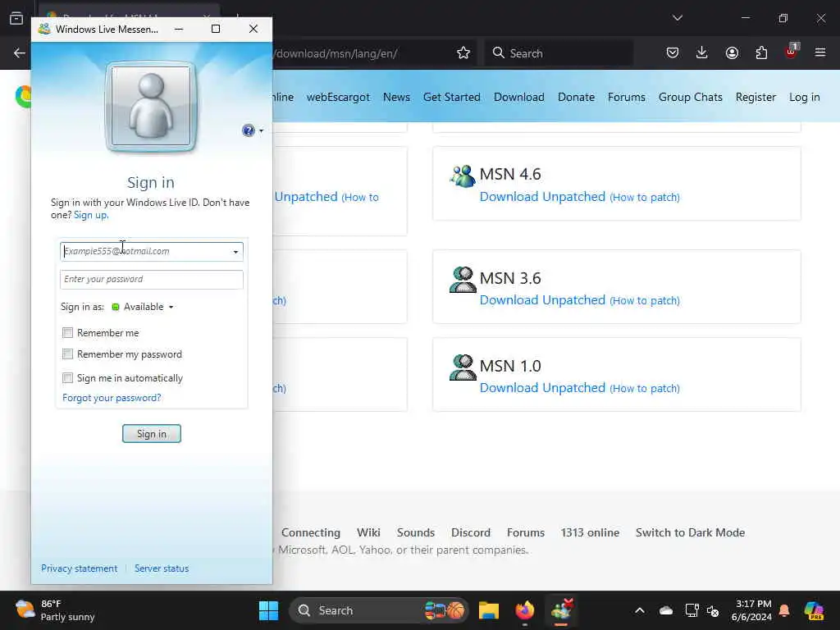The image size is (840, 630).
Task: Open the Privacy statement link
Action: [x=80, y=568]
